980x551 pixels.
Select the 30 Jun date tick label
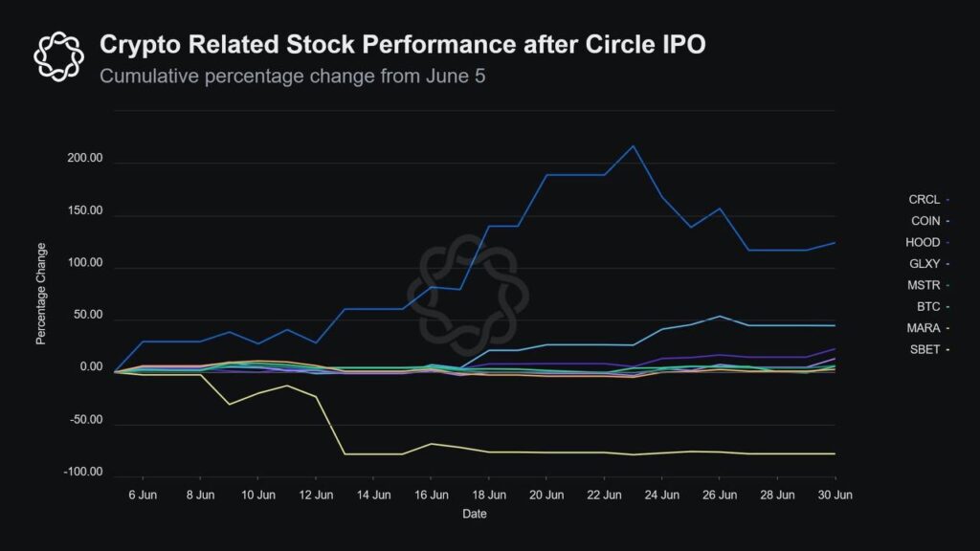[x=835, y=495]
